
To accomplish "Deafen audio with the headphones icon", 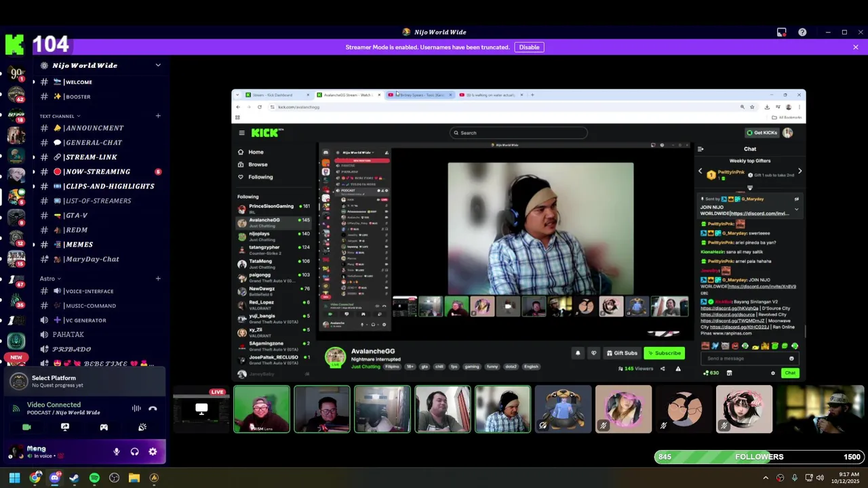I will pyautogui.click(x=134, y=451).
